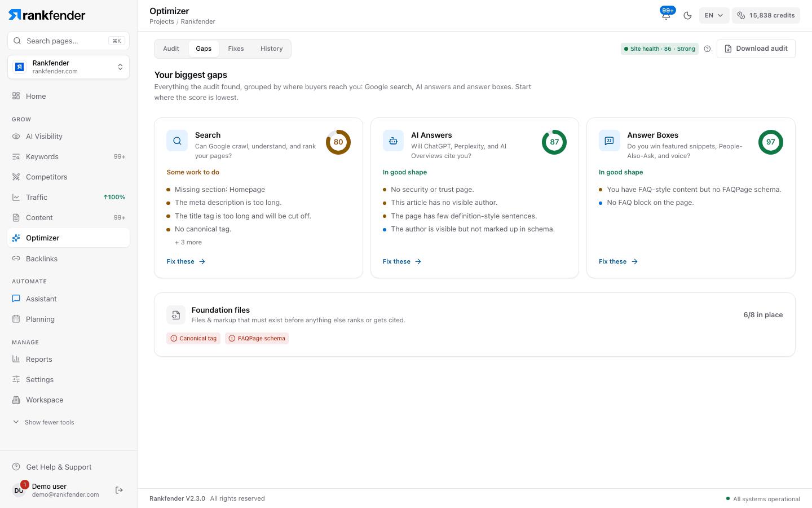Click the Projects breadcrumb
Screen dimensions: 812x508
[x=162, y=21]
